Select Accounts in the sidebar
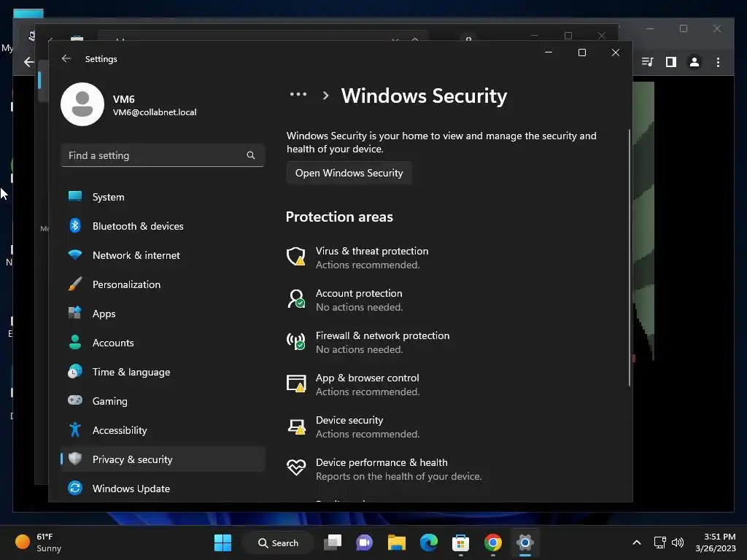747x560 pixels. point(163,343)
